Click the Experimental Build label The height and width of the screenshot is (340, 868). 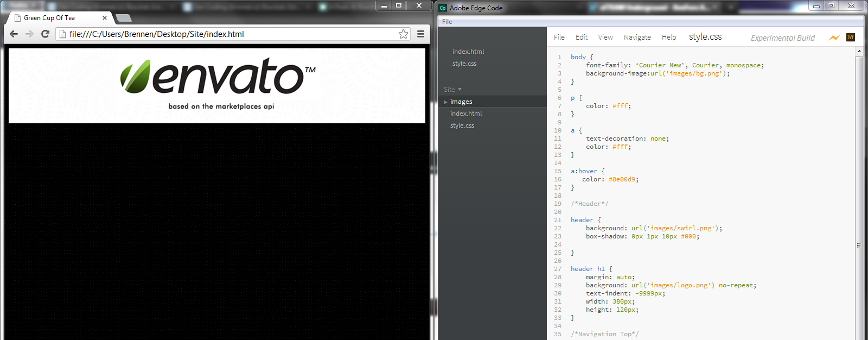[783, 38]
